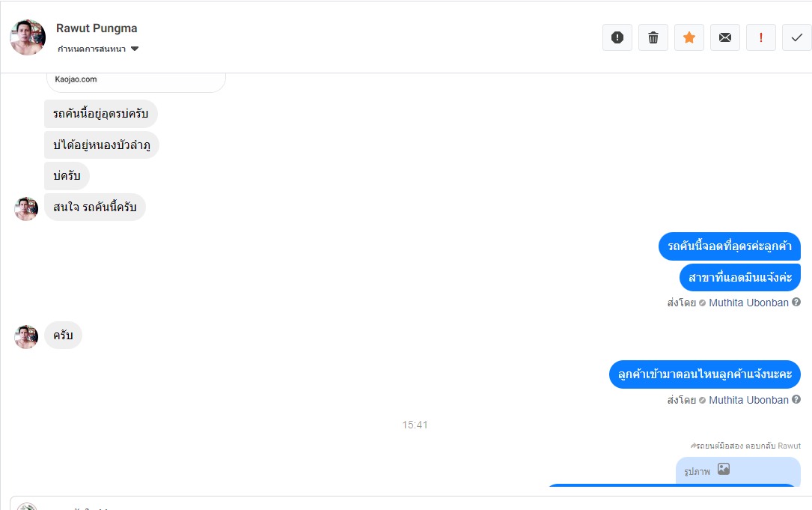Click second Muthita Ubonban sender name
This screenshot has height=510, width=812.
pos(748,400)
